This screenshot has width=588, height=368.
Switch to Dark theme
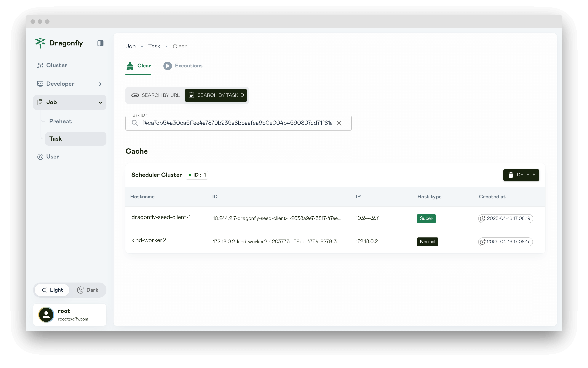click(87, 290)
